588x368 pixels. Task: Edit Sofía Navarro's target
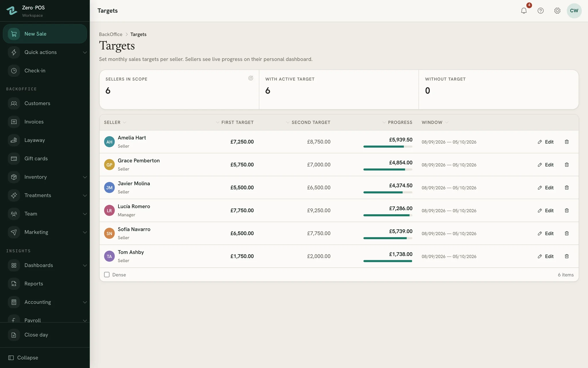[546, 233]
